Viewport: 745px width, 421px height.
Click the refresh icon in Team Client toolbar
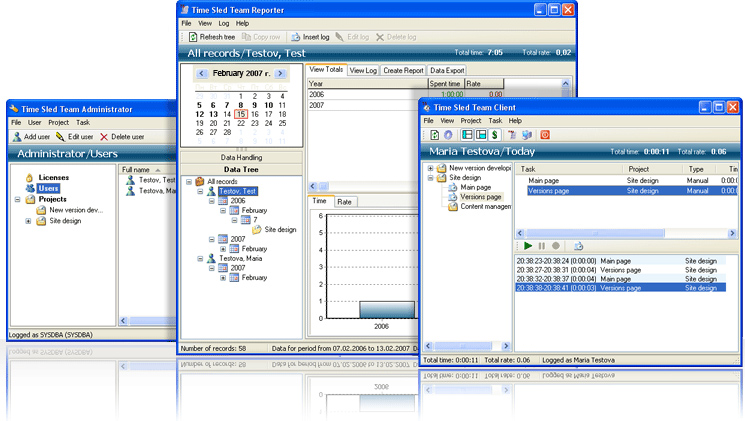point(434,135)
